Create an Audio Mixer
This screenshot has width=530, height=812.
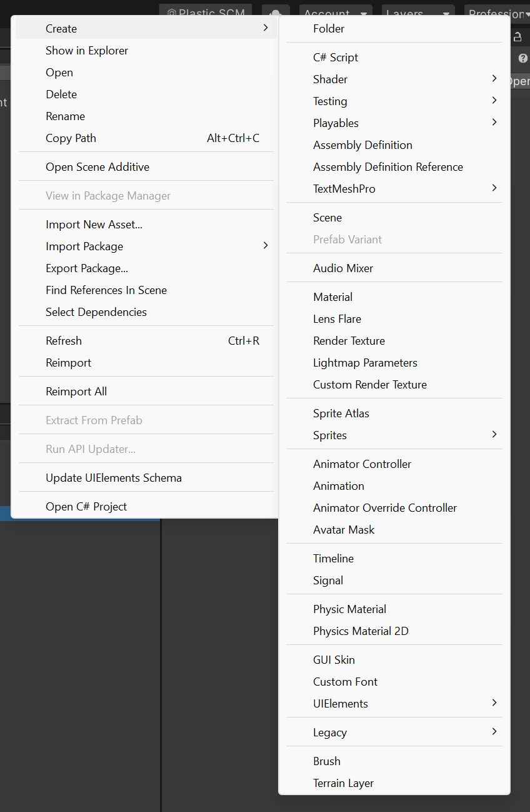[x=394, y=268]
